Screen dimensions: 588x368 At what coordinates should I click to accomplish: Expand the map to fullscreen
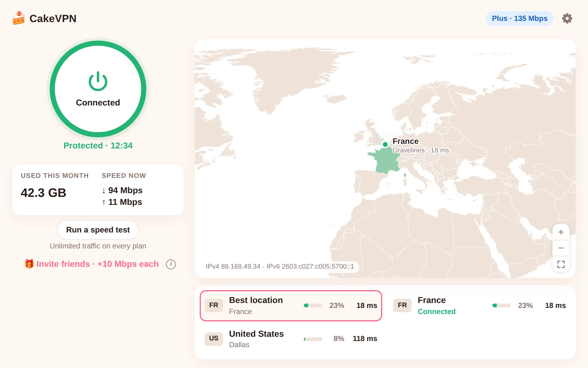pos(561,264)
